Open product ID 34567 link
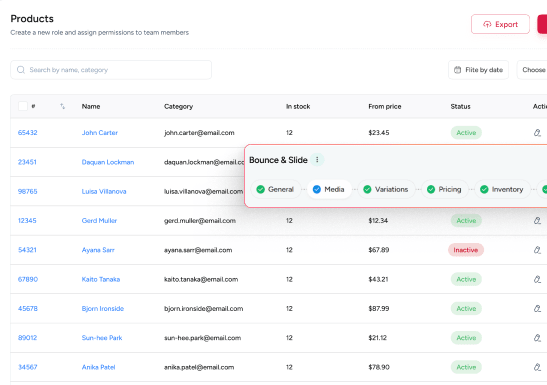The image size is (547, 385). pyautogui.click(x=28, y=367)
